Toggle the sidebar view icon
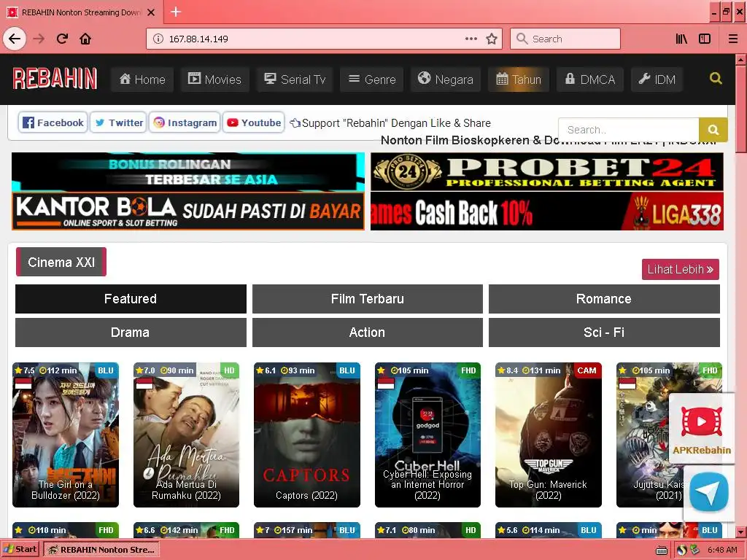Viewport: 747px width, 560px height. 705,39
